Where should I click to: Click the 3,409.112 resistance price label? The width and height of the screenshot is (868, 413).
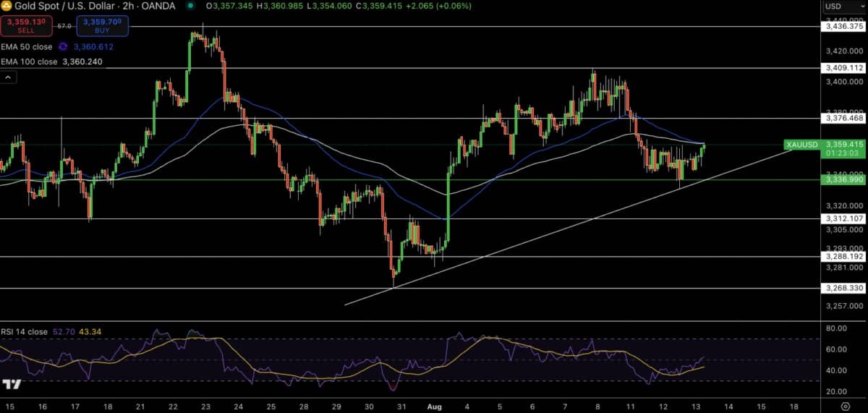coord(843,68)
